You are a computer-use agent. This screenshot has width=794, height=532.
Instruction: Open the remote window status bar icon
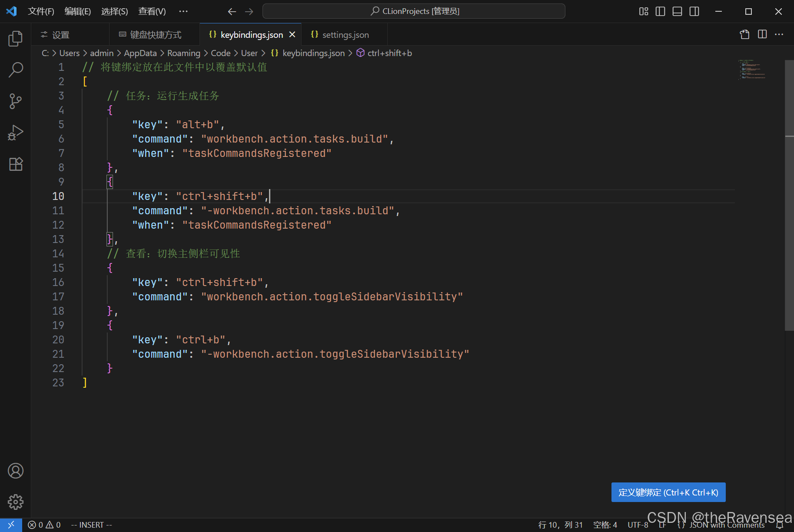tap(11, 525)
